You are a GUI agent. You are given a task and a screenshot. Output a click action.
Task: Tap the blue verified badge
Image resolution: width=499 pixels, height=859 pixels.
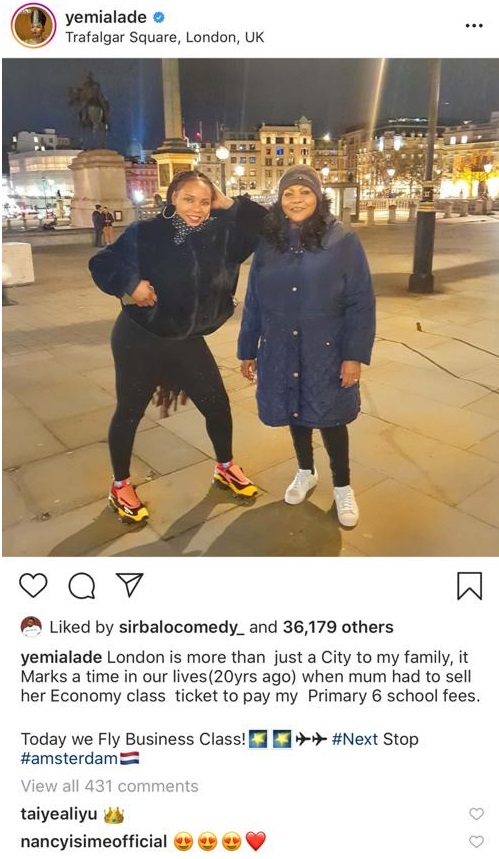[159, 18]
